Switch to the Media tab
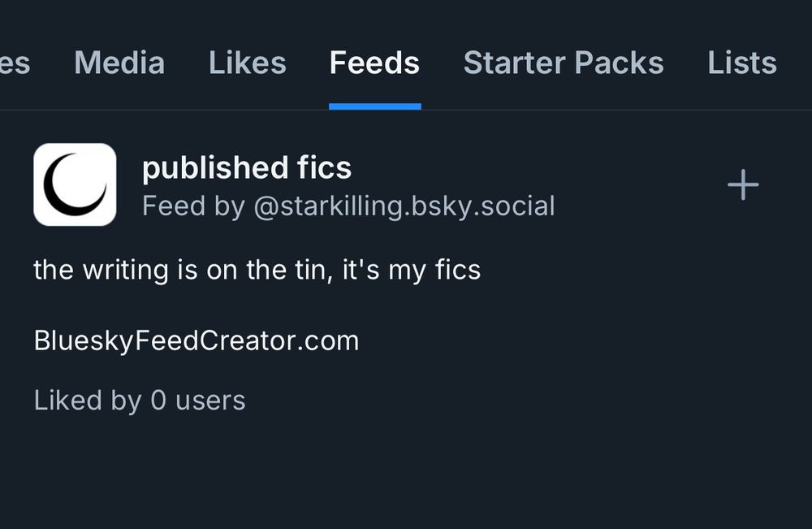Image resolution: width=812 pixels, height=529 pixels. (x=119, y=63)
